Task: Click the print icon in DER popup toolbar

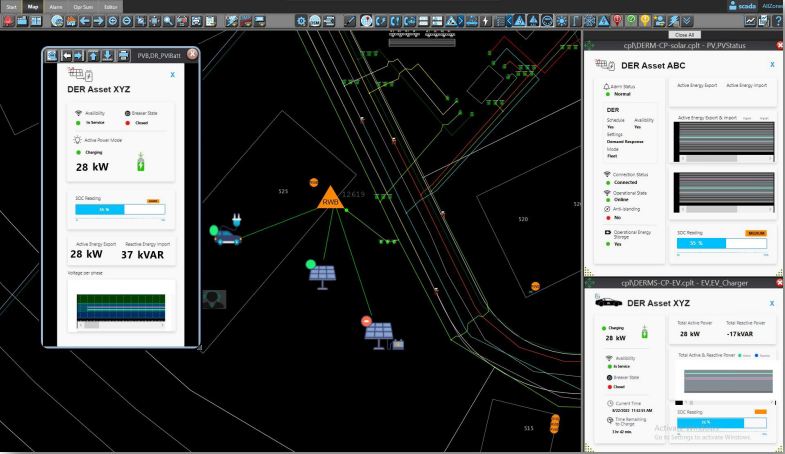Action: click(x=123, y=55)
